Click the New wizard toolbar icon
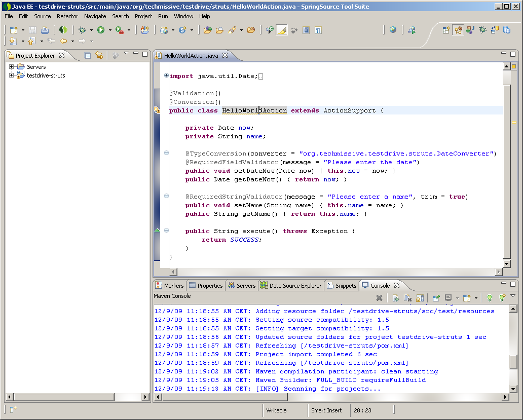The height and width of the screenshot is (420, 523). click(x=14, y=30)
